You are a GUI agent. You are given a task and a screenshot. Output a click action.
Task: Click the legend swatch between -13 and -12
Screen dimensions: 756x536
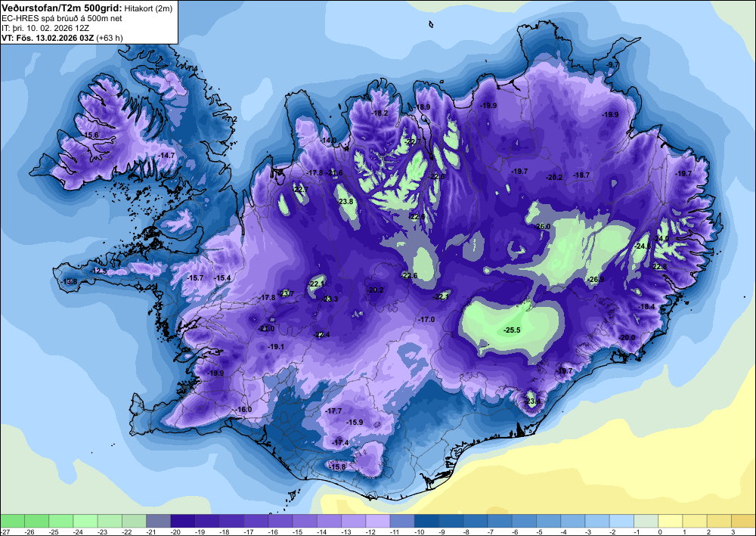click(x=354, y=521)
